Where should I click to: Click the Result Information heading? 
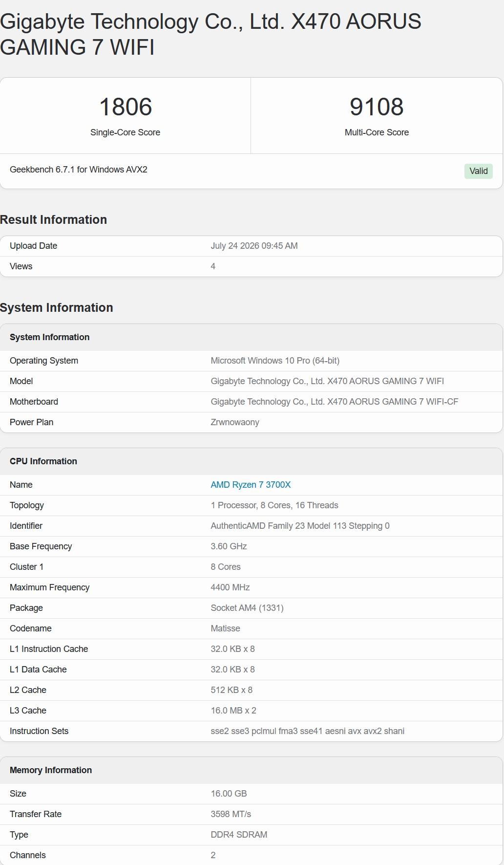point(53,219)
